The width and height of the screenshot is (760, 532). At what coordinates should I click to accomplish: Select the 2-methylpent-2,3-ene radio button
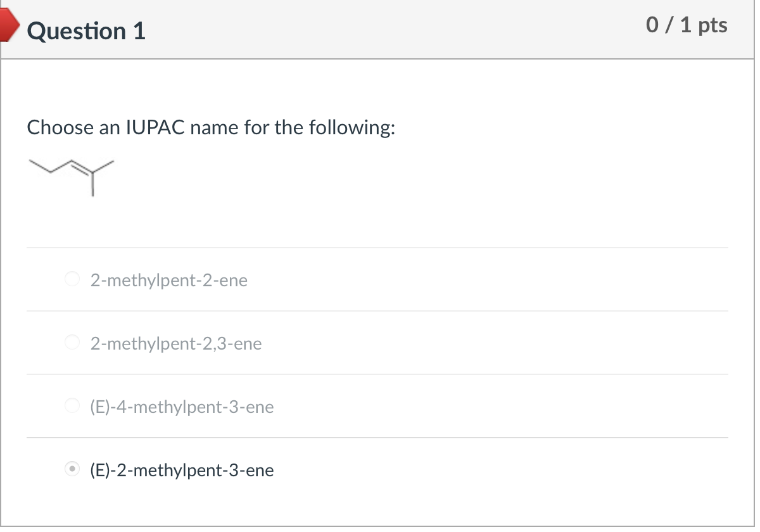click(x=72, y=343)
